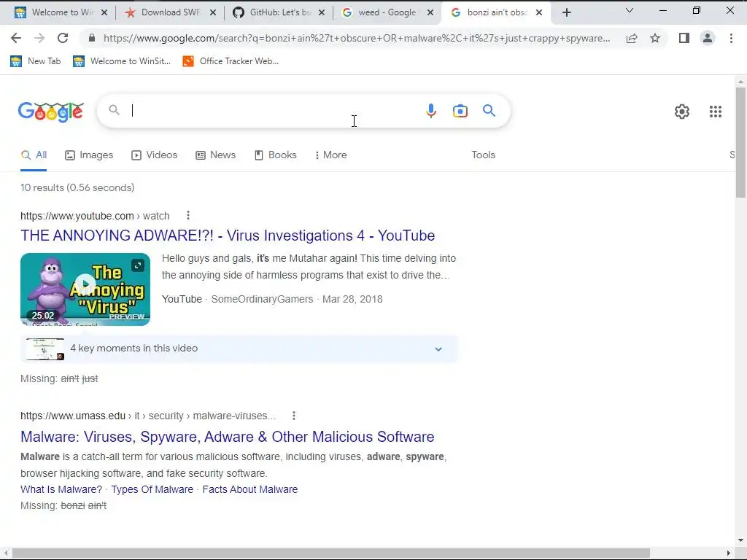Click the scrollbar down arrow
Image resolution: width=747 pixels, height=560 pixels.
(740, 541)
